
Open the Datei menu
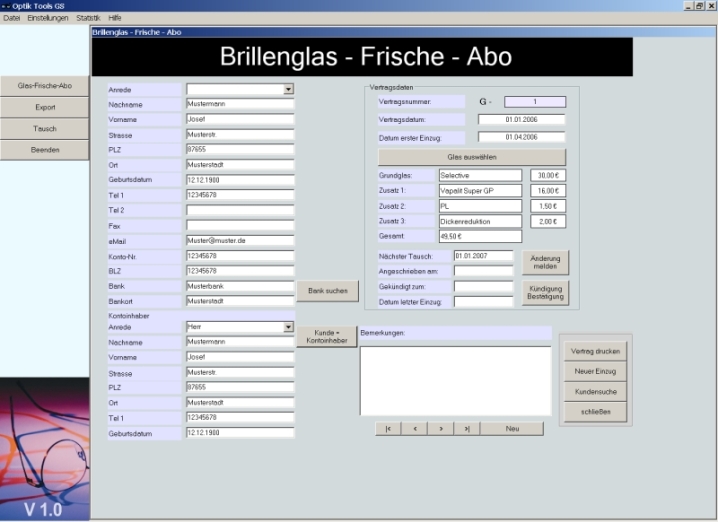click(12, 18)
